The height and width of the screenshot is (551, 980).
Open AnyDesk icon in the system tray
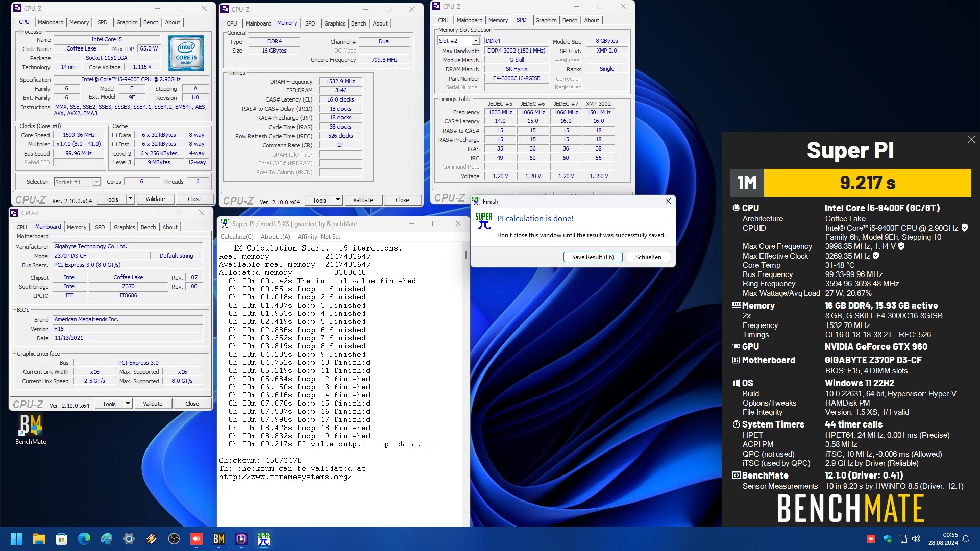tap(871, 539)
